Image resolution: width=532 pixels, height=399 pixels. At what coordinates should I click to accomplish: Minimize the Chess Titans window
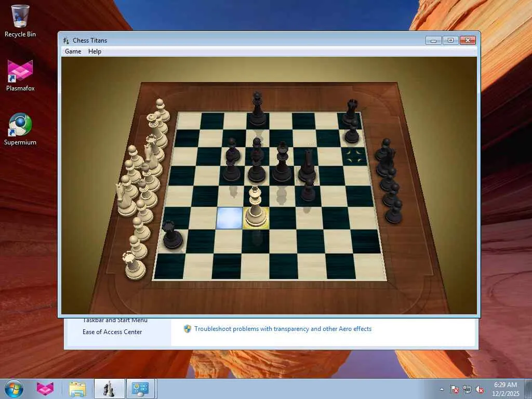[x=433, y=41]
